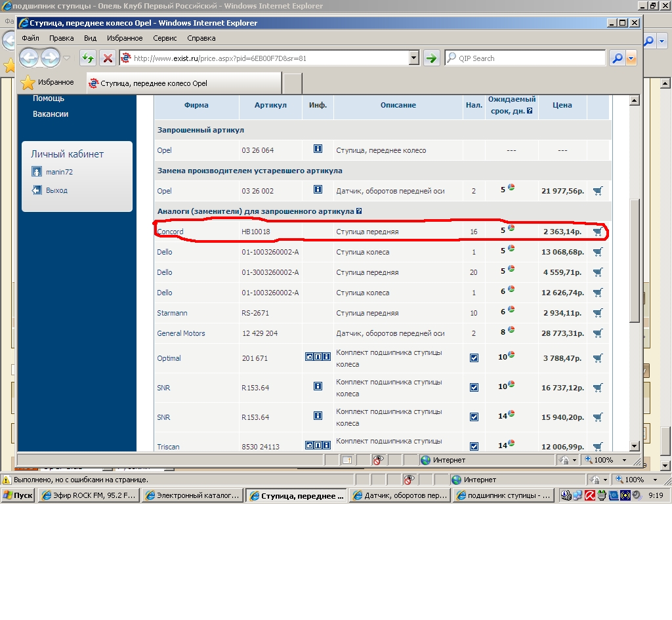
Task: Open the Правка menu
Action: tap(61, 38)
